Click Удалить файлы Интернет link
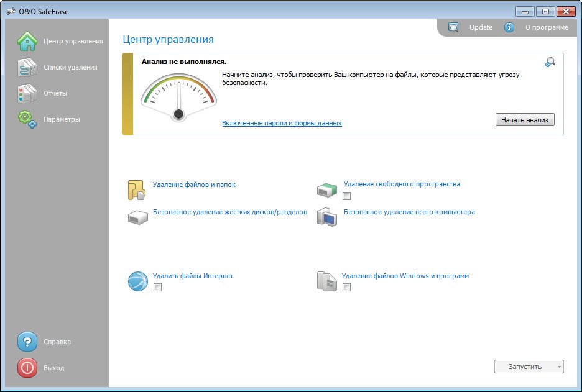The width and height of the screenshot is (582, 392). click(193, 276)
